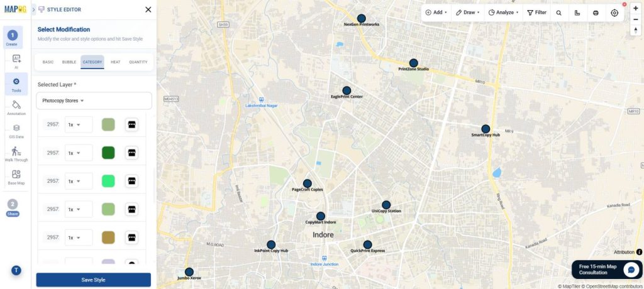Image resolution: width=644 pixels, height=289 pixels.
Task: Open the Draw dropdown menu
Action: (468, 13)
